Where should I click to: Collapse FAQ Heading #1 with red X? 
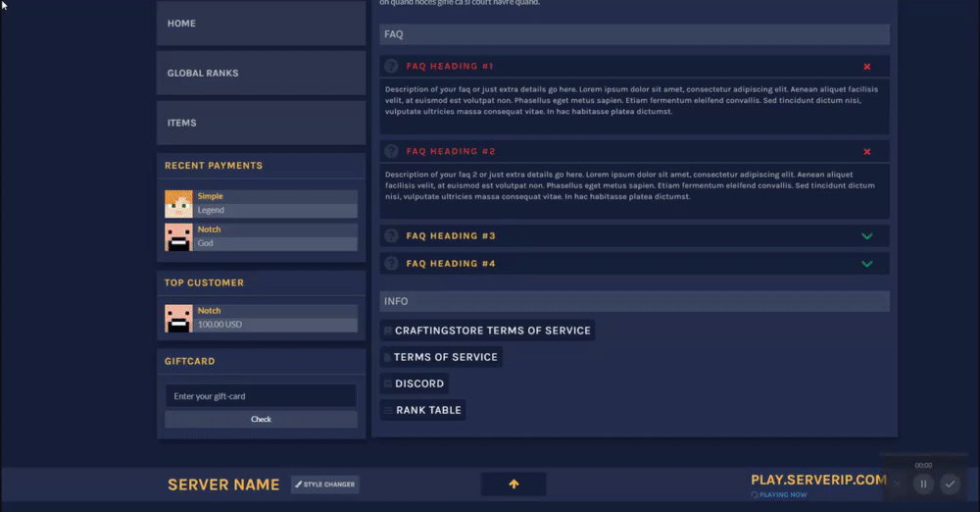[867, 67]
